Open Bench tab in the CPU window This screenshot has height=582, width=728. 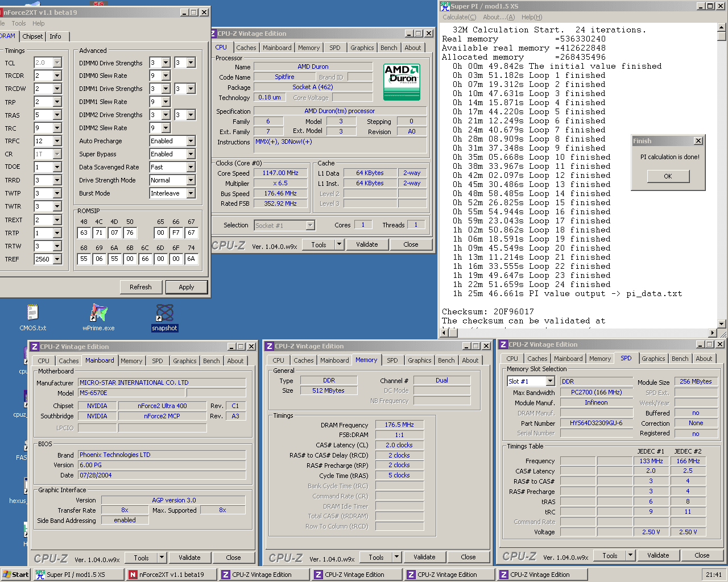tap(389, 48)
